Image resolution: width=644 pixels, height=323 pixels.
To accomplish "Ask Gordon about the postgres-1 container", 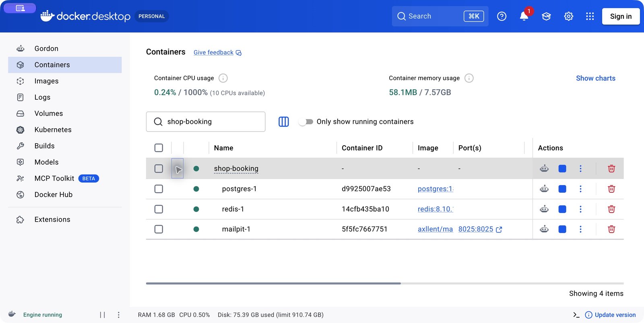I will click(x=544, y=189).
